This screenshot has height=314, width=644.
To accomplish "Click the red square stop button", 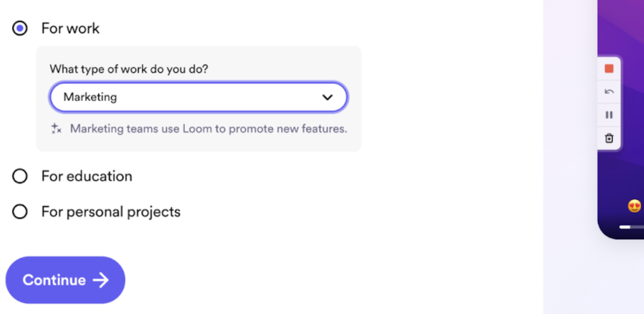I will 608,68.
